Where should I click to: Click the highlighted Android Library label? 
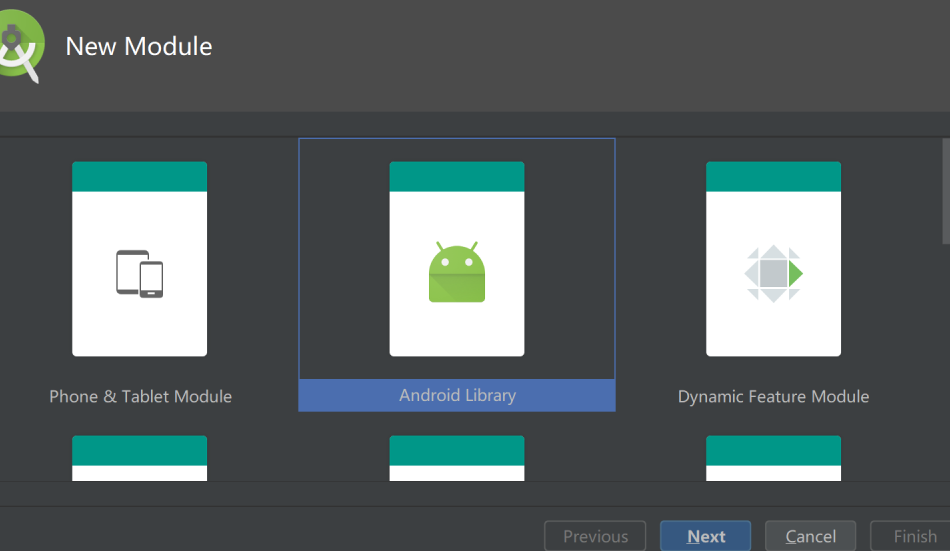point(457,395)
